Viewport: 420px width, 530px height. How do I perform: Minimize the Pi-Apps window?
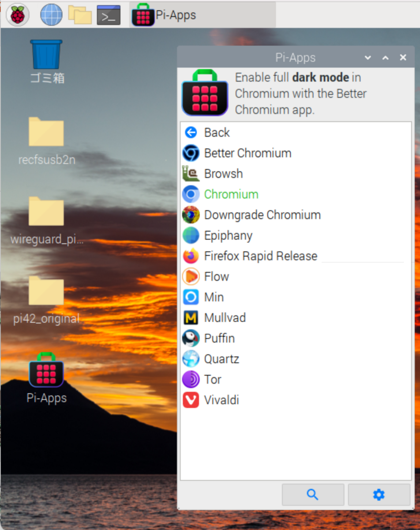[x=367, y=58]
